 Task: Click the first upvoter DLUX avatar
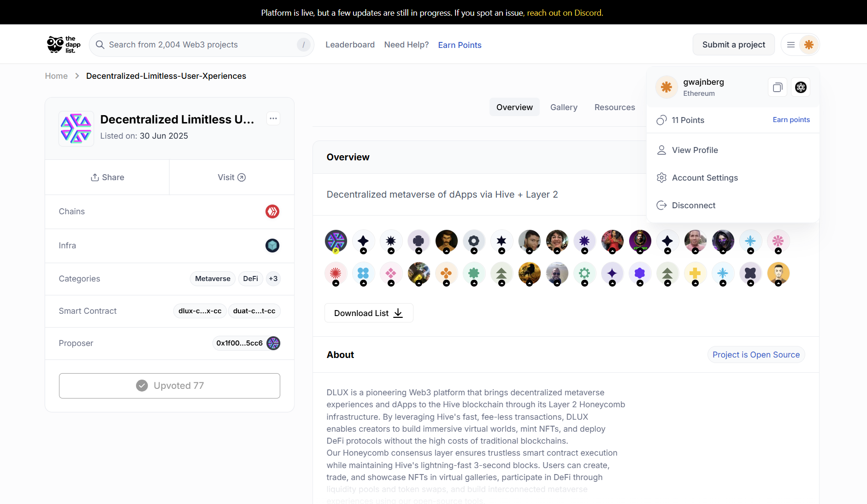(x=336, y=241)
